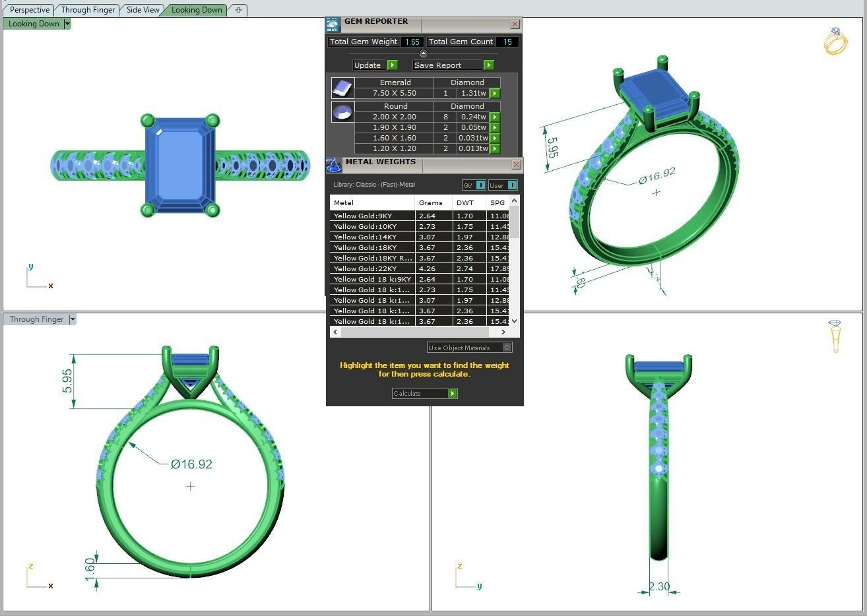Click the 2.74 DWT cell

[469, 268]
